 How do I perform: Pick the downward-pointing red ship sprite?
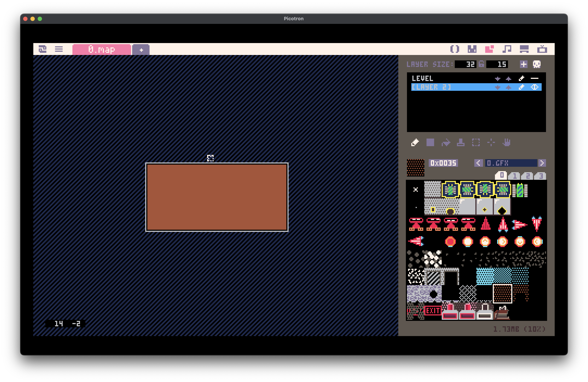(537, 224)
